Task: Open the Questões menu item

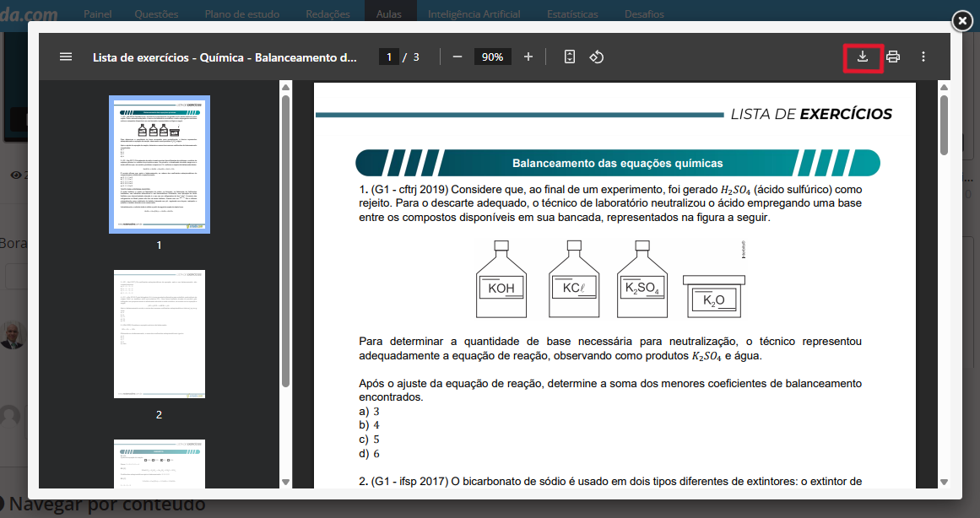Action: tap(156, 13)
